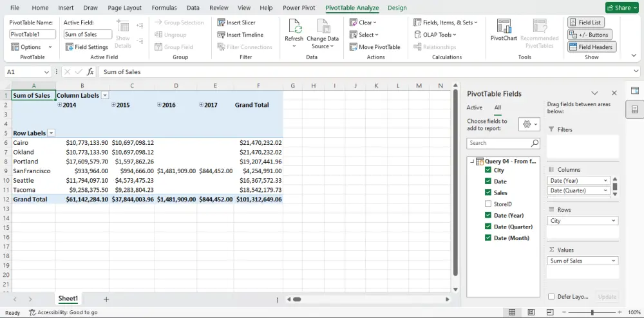Click the Select actions button
The width and height of the screenshot is (644, 318).
(364, 35)
